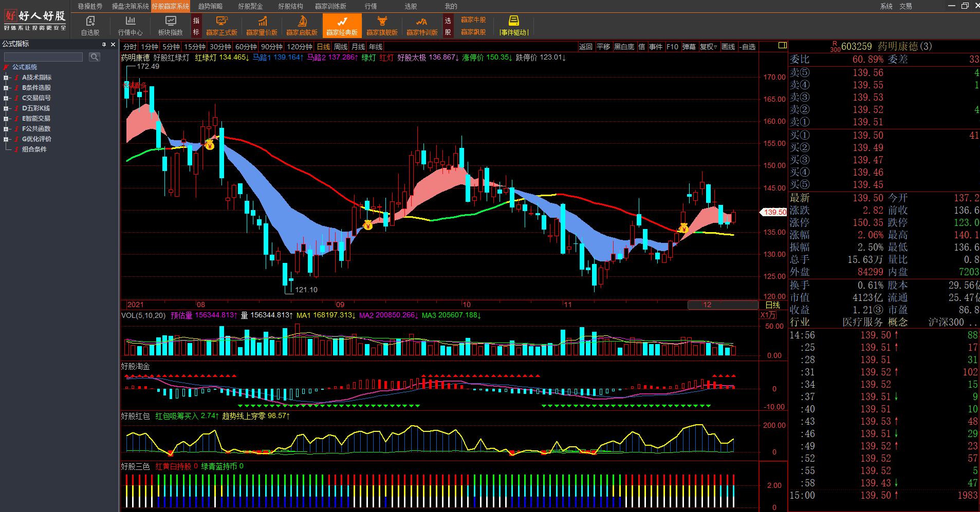This screenshot has width=980, height=512.
Task: Click the search magnifier in 公式指标 panel
Action: [95, 56]
